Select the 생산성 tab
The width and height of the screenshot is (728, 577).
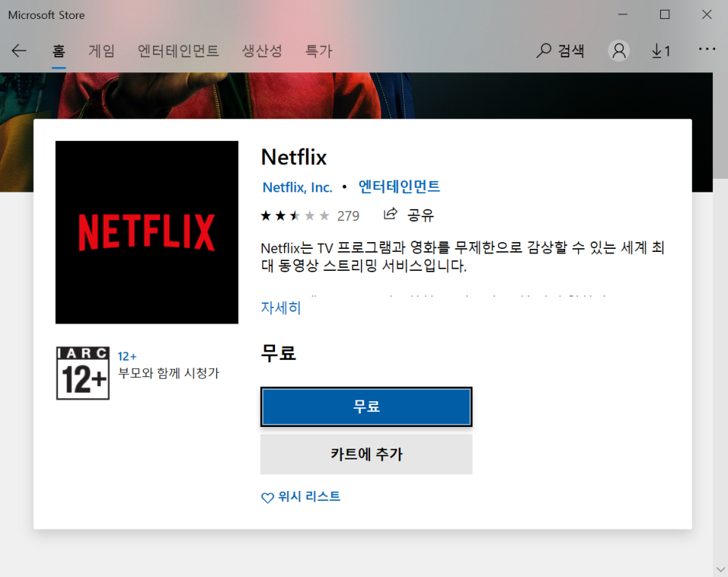coord(262,51)
